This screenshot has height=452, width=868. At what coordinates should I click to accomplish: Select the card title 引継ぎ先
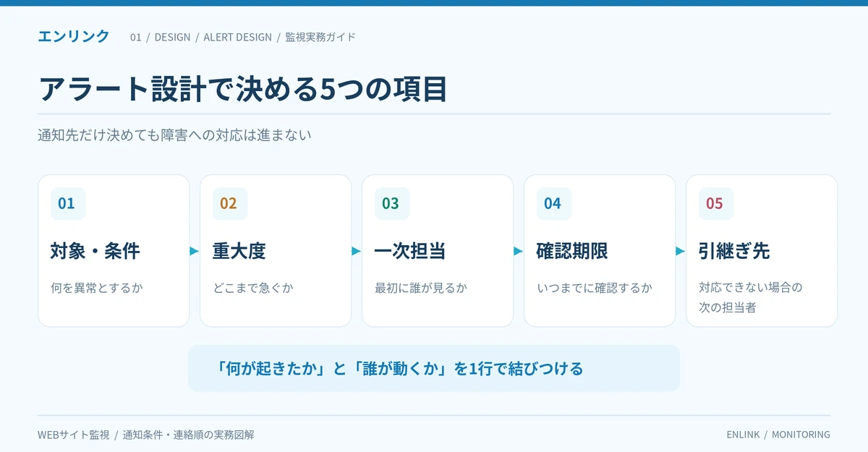[734, 251]
